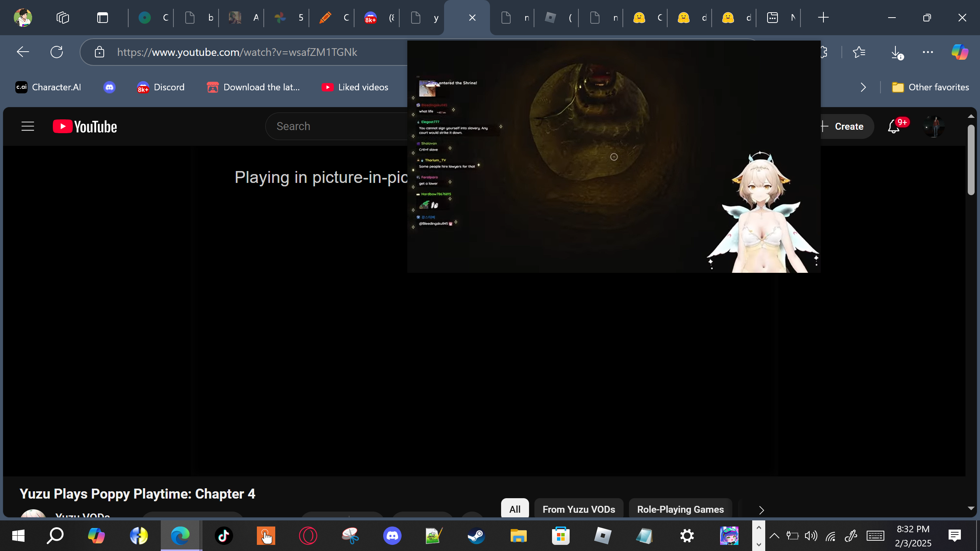
Task: Click the Yuzu Plays Poppy Playtime title
Action: tap(137, 494)
